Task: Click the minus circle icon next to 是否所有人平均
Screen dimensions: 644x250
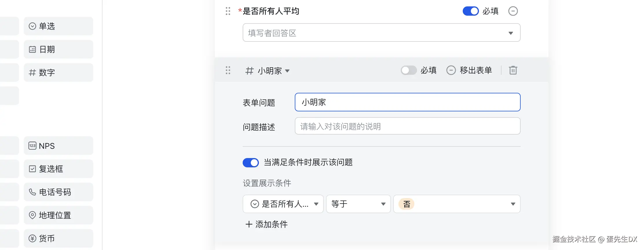Action: pos(513,11)
